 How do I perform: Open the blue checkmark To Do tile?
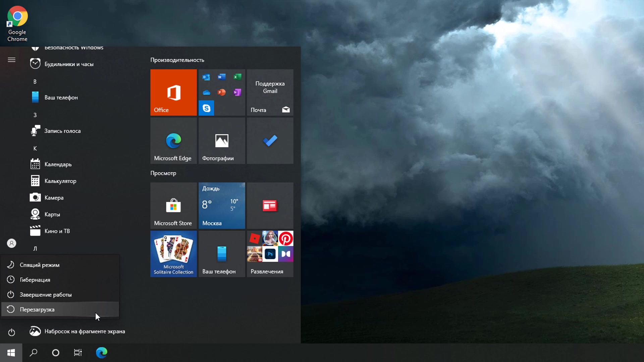pyautogui.click(x=270, y=141)
